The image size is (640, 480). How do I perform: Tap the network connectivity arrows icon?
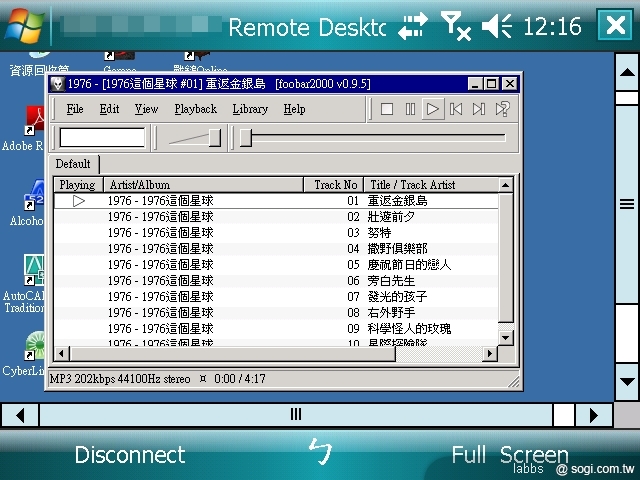(412, 26)
